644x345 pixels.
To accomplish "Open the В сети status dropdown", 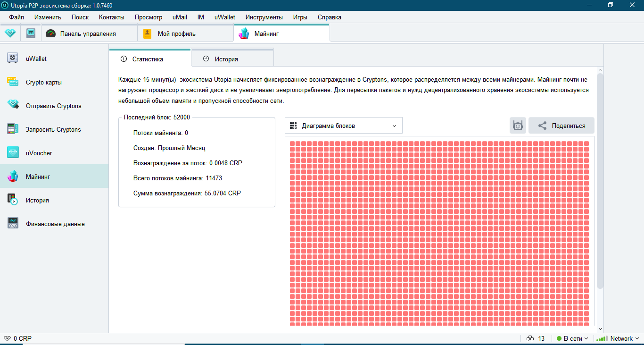I will point(573,338).
